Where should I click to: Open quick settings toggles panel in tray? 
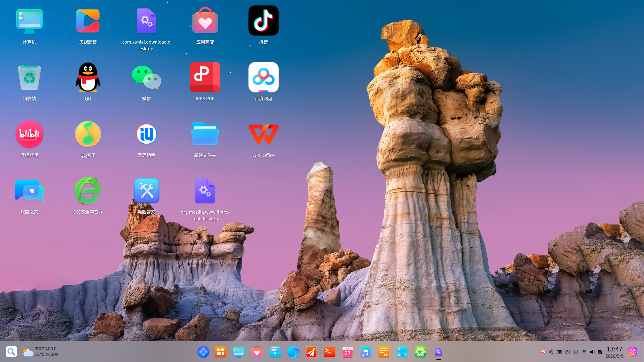(x=600, y=352)
